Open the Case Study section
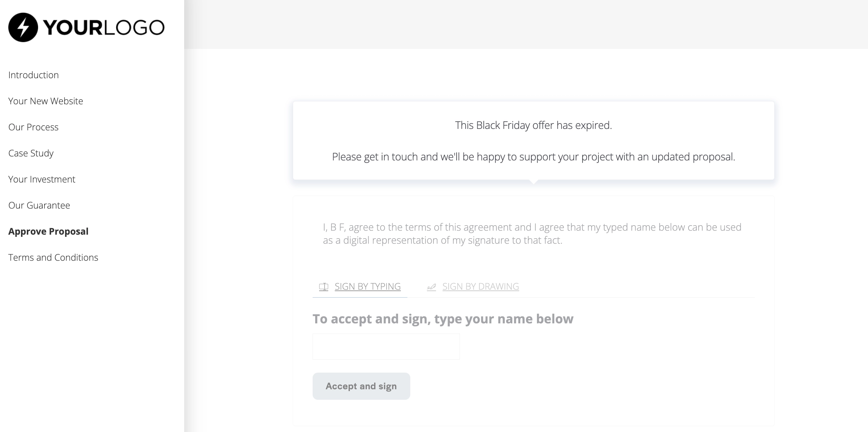The image size is (868, 432). click(31, 153)
